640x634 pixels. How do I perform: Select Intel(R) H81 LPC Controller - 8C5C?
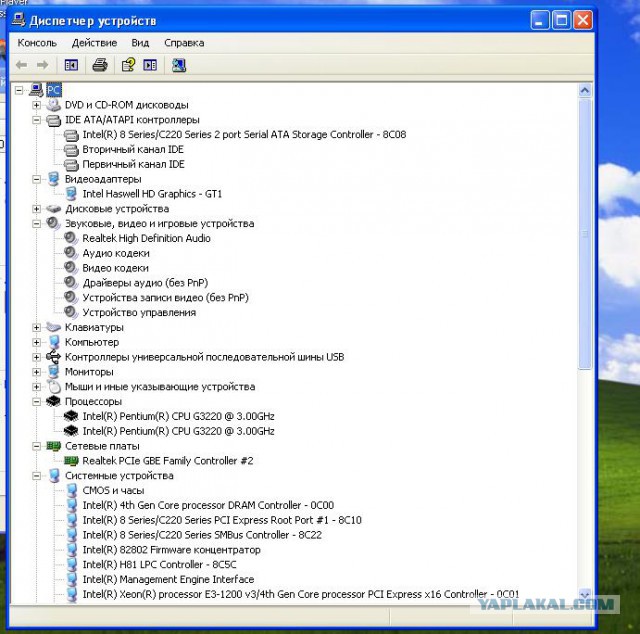(x=159, y=565)
